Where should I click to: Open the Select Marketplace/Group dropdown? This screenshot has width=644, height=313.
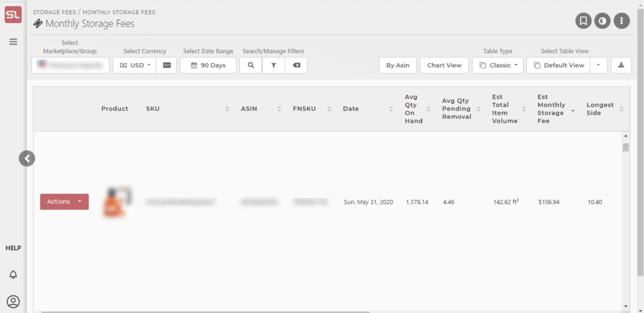click(x=70, y=65)
